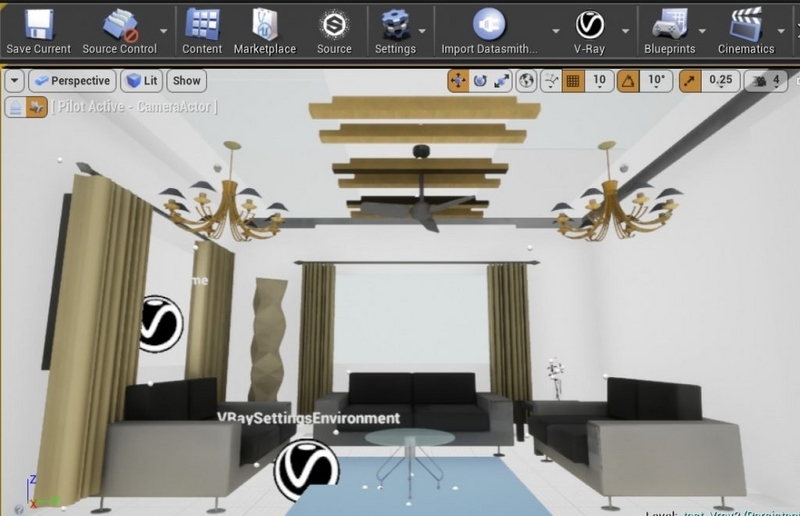Screen dimensions: 800x516
Task: Eject from the piloted CameraActor
Action: click(16, 107)
